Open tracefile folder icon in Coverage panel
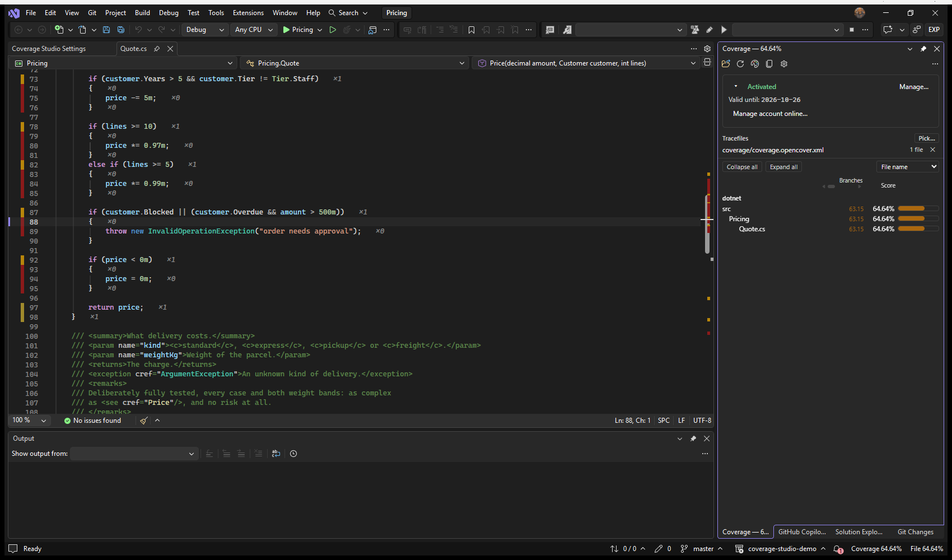 coord(726,64)
